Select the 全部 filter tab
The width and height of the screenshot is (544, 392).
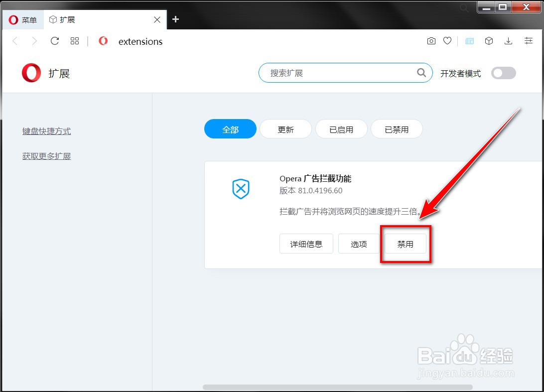click(230, 129)
